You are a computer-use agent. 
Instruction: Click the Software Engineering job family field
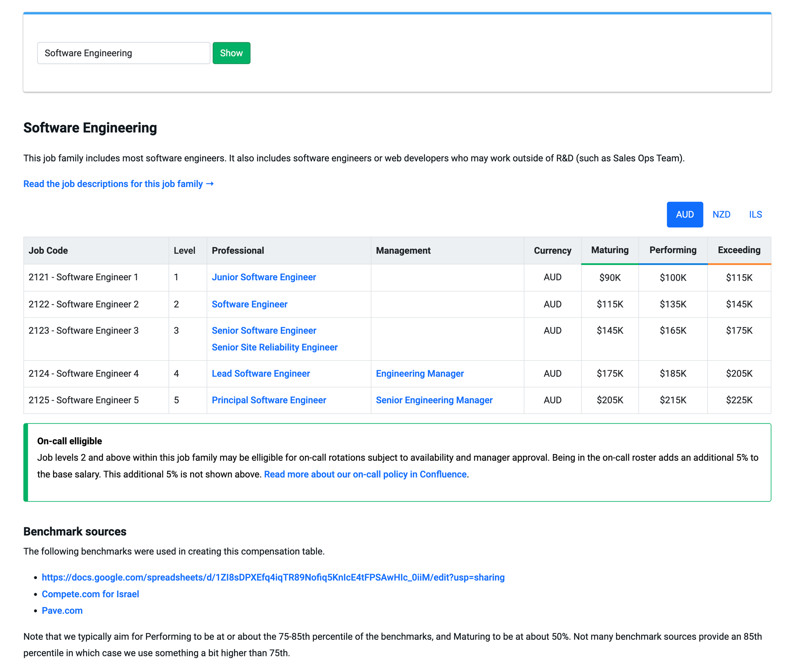click(x=123, y=53)
